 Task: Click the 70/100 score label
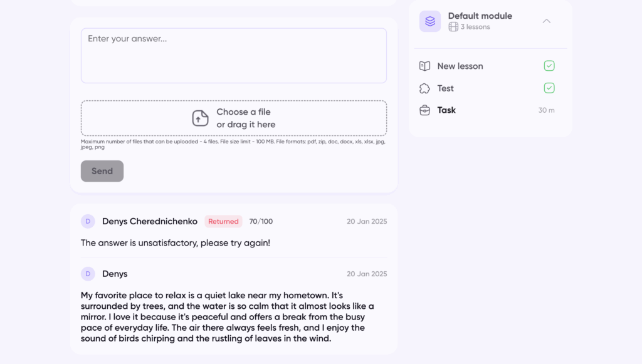tap(261, 221)
